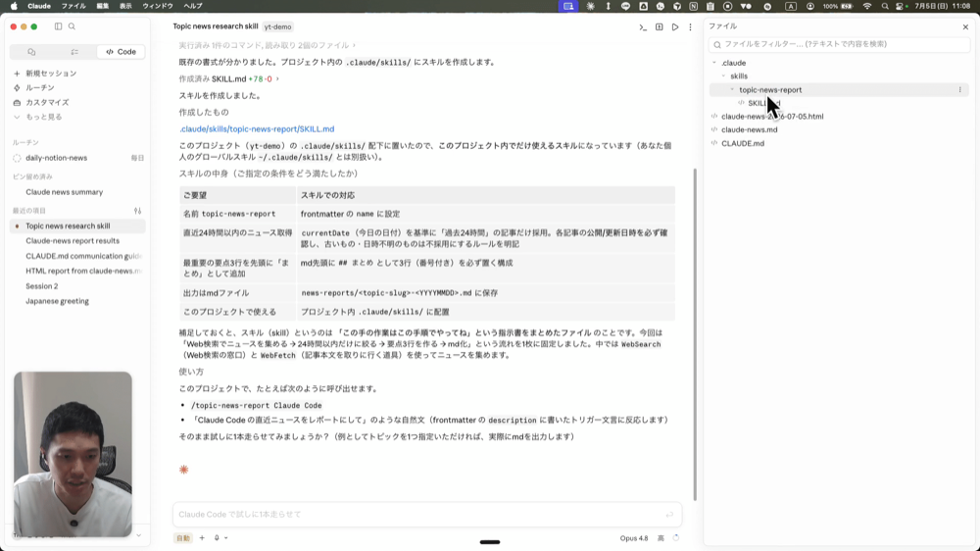Click the /topic-news-report Claude Code command text

(x=256, y=405)
